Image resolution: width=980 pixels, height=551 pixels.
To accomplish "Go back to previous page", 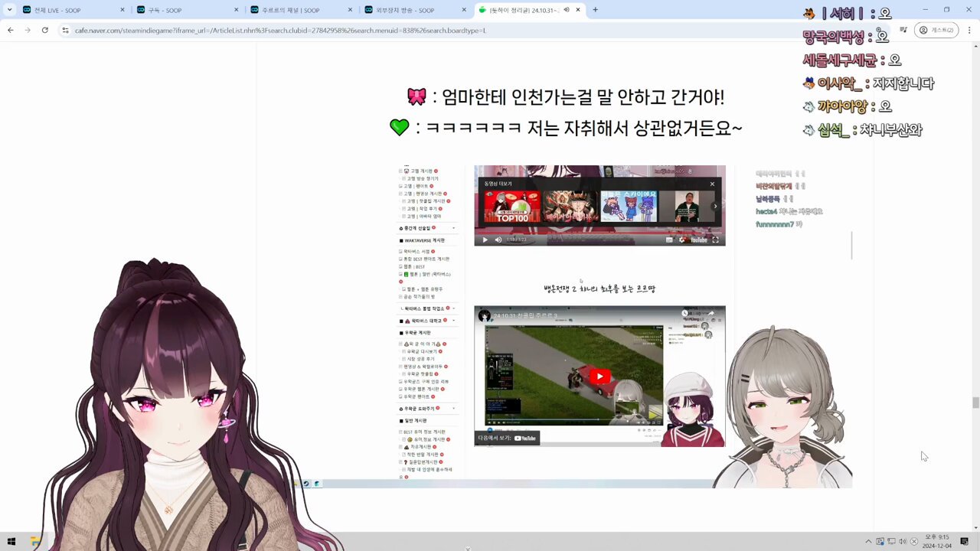I will 10,30.
